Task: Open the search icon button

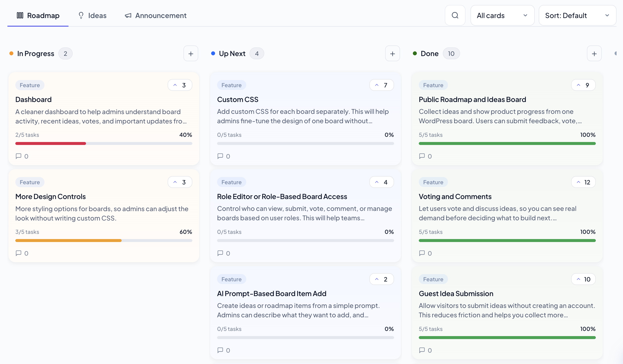Action: point(455,15)
